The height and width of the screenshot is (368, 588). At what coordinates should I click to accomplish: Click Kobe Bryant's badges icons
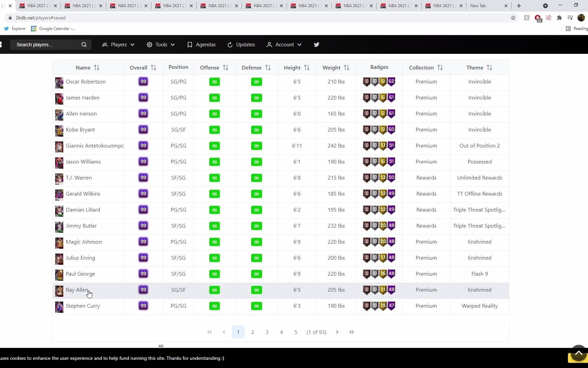(x=379, y=130)
